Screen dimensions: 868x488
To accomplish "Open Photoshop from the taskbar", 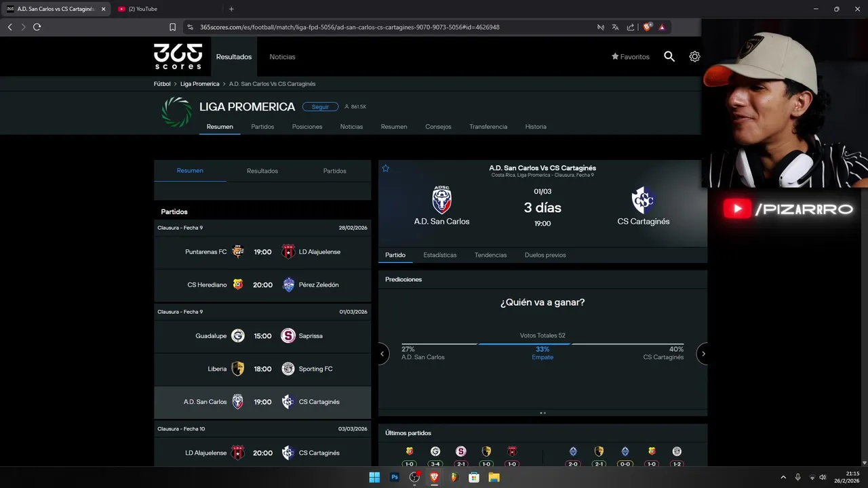I will click(395, 477).
